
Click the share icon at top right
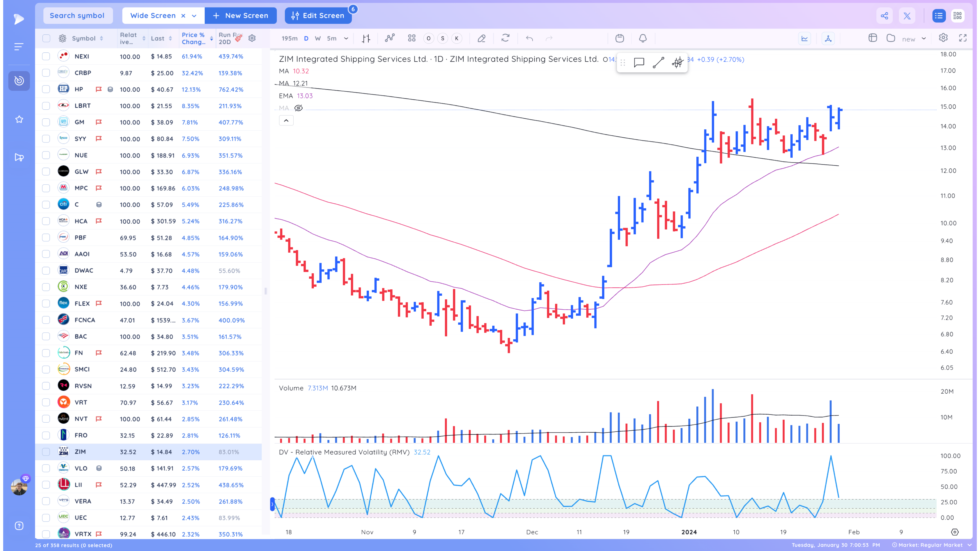884,16
